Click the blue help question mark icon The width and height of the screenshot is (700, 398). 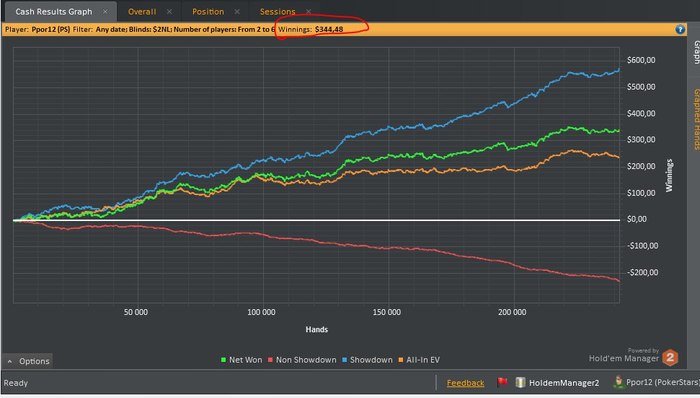coord(680,29)
